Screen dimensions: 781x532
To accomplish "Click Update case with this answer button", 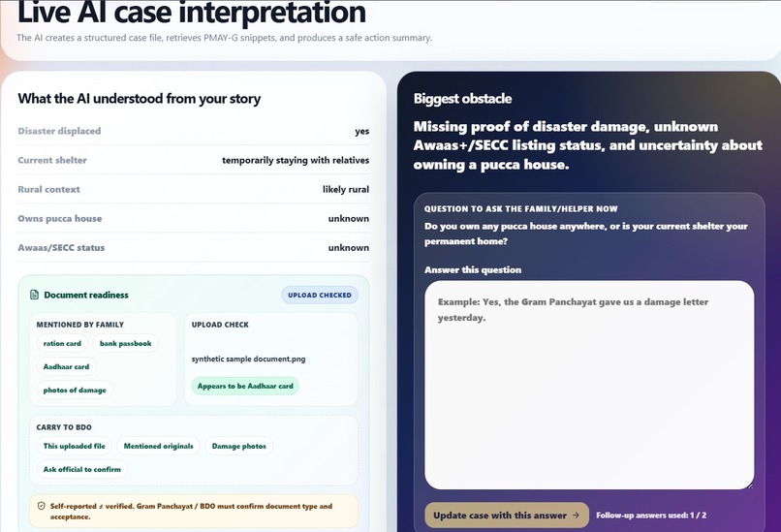I will tap(507, 516).
